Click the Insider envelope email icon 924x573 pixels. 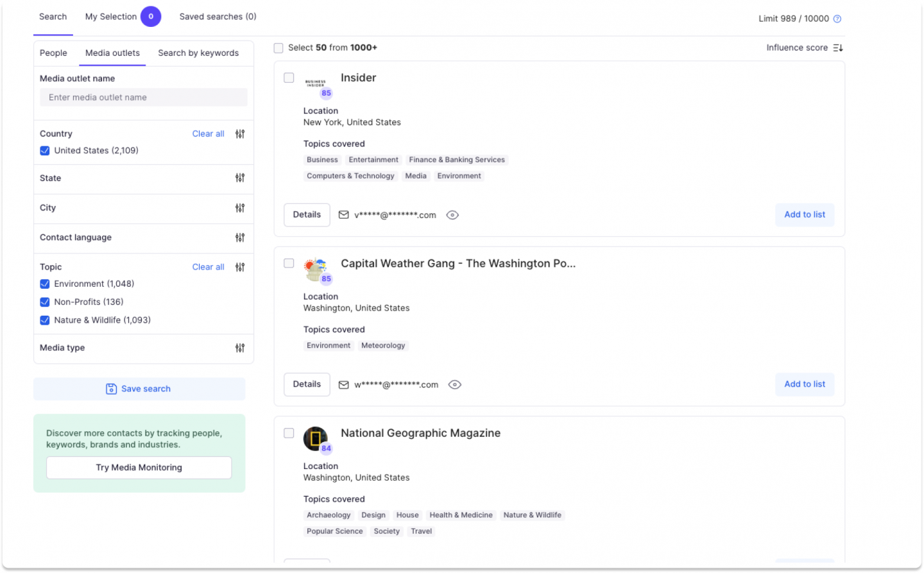(x=344, y=215)
